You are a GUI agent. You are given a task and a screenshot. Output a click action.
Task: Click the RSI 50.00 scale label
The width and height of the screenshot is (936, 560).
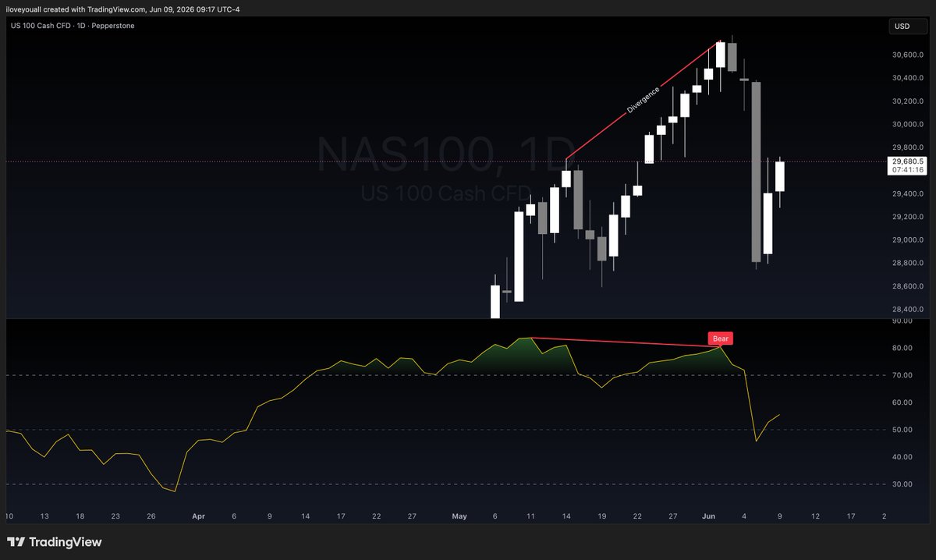902,430
